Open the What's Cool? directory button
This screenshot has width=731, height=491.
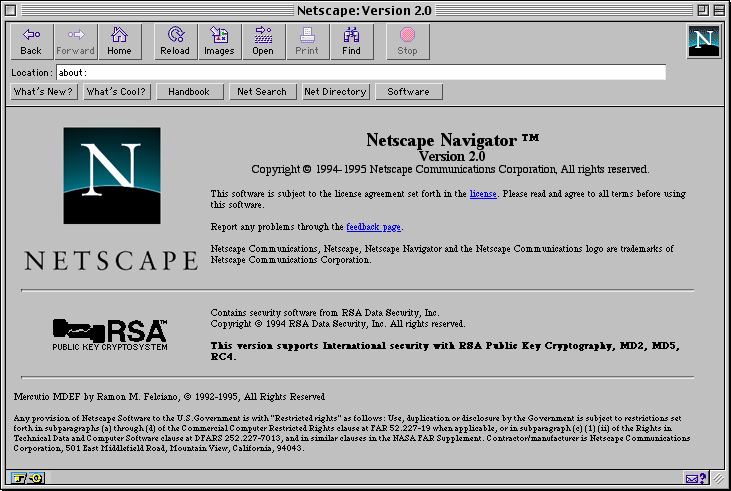click(117, 91)
